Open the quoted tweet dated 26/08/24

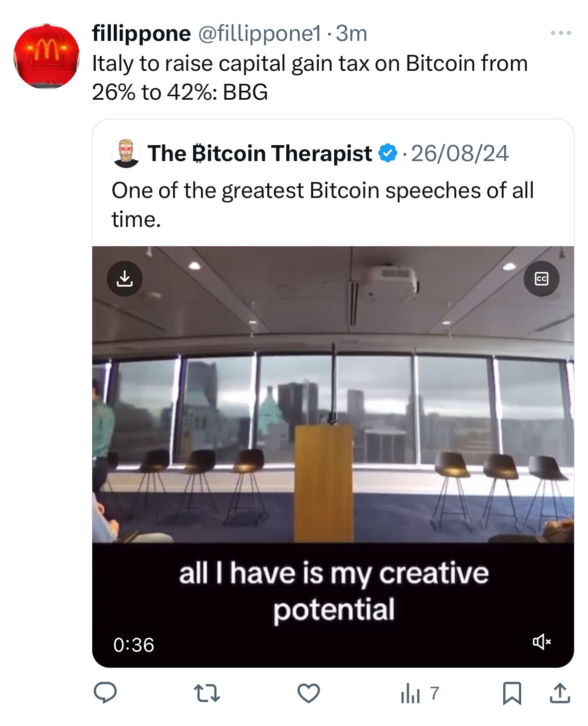pos(460,153)
